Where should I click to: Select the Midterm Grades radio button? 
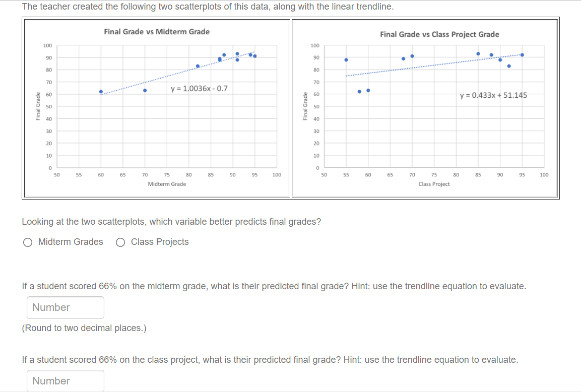click(28, 242)
